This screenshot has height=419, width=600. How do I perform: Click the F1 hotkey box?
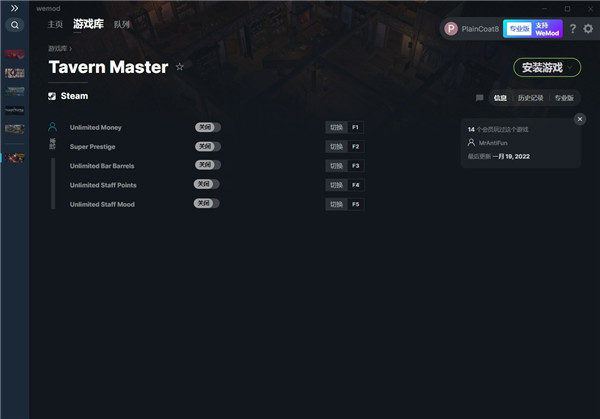(355, 127)
